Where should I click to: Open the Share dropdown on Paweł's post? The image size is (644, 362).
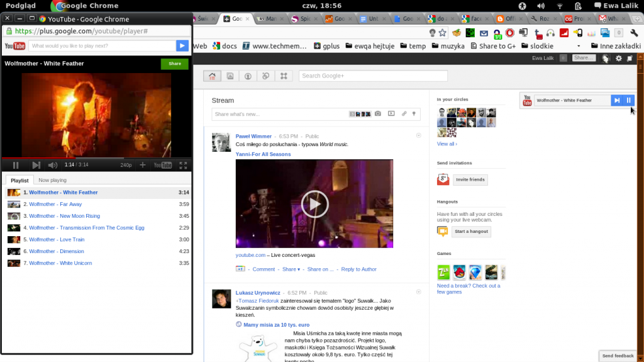(x=291, y=269)
